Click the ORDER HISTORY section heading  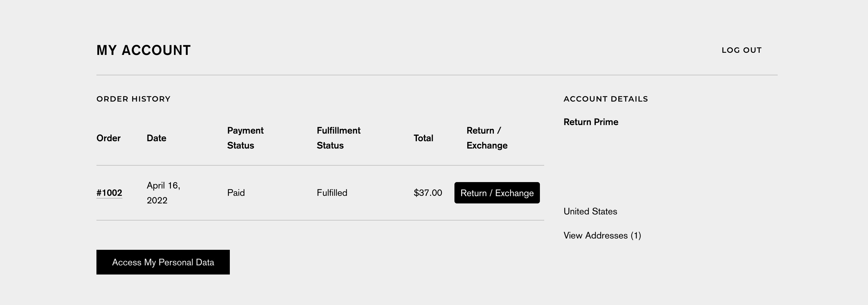tap(133, 99)
